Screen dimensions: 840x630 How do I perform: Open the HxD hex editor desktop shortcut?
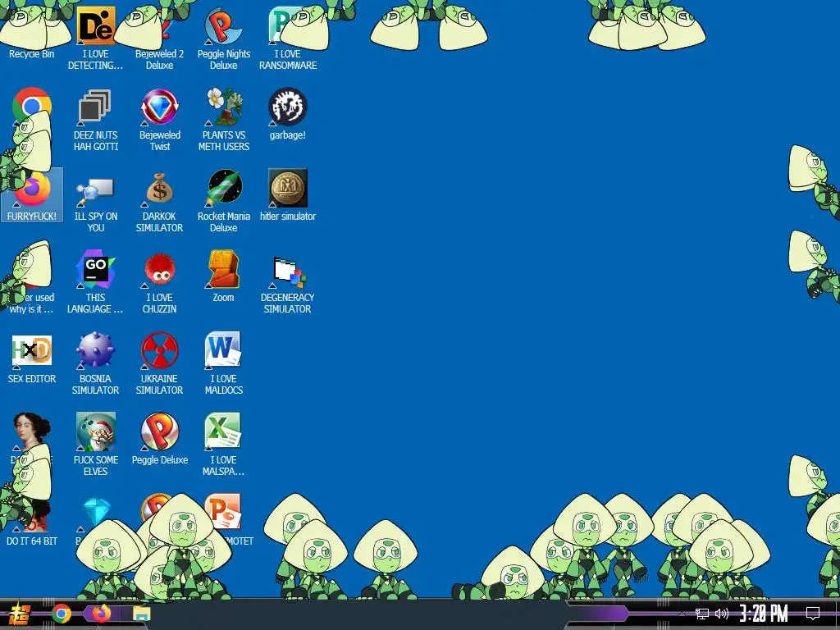pos(32,358)
